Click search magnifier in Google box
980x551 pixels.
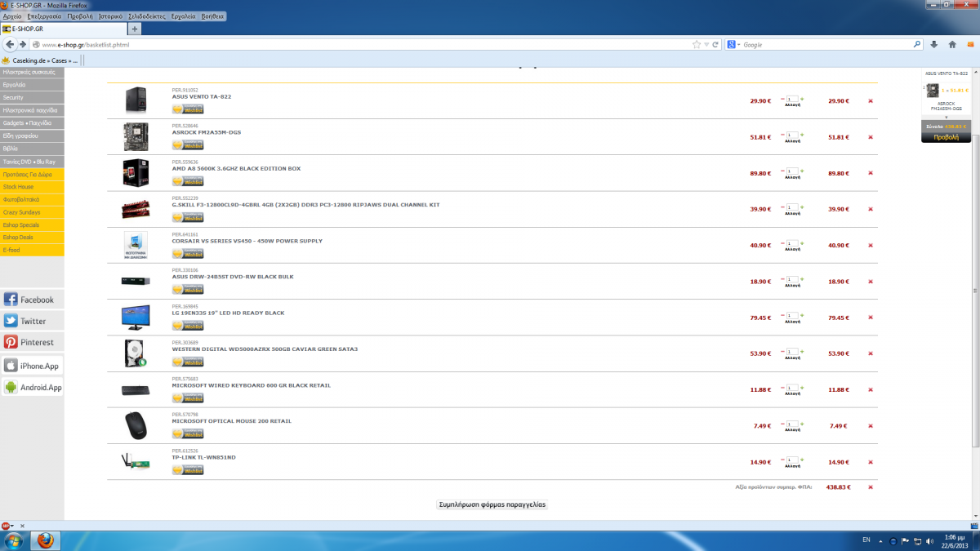pos(917,44)
